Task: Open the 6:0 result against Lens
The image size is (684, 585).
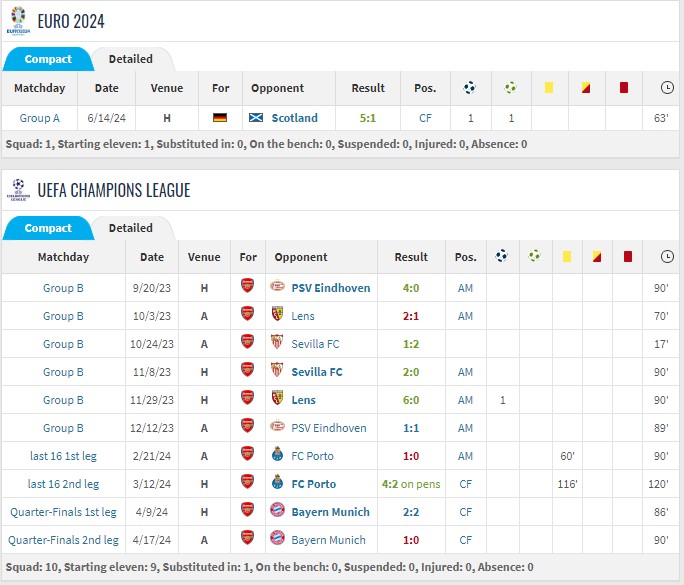Action: [411, 400]
